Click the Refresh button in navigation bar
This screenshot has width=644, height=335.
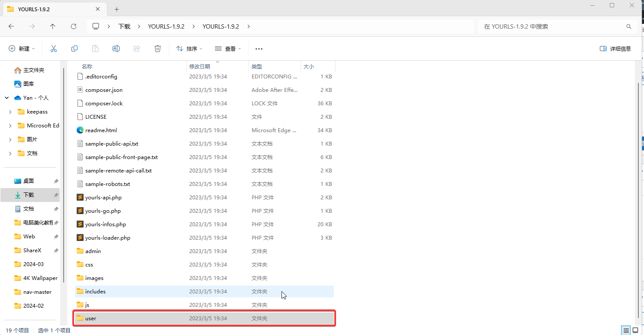click(x=74, y=26)
